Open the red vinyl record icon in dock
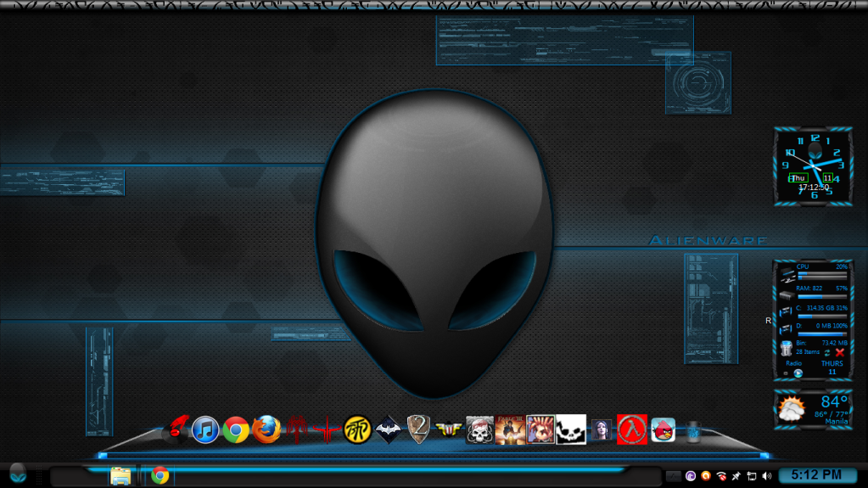The image size is (868, 488). tap(176, 429)
